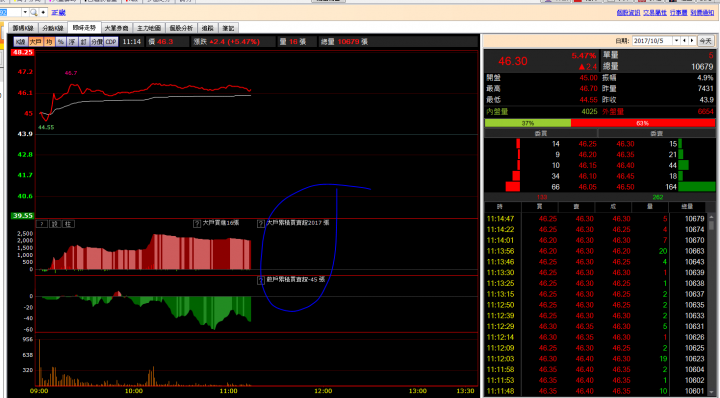The height and width of the screenshot is (398, 720).
Task: Click the plus icon beside the search icon
Action: click(43, 12)
